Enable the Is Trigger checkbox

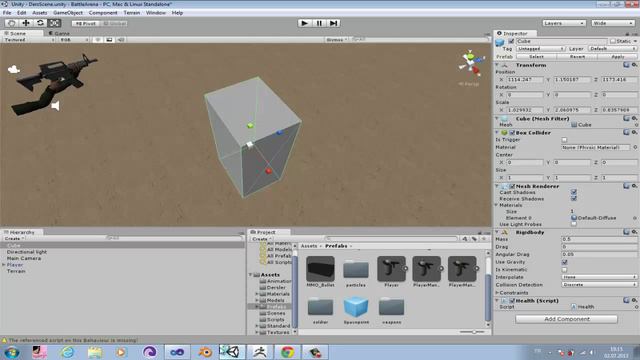click(564, 140)
